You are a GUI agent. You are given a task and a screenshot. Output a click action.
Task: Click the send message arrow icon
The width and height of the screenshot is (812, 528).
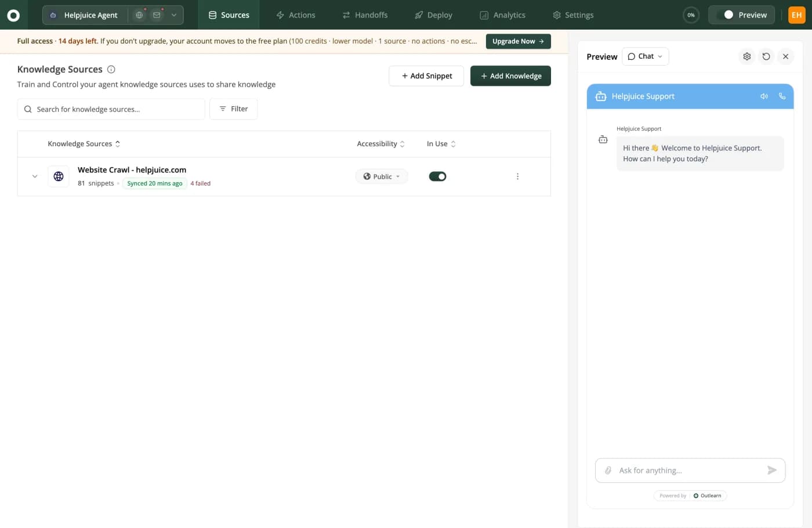[772, 471]
